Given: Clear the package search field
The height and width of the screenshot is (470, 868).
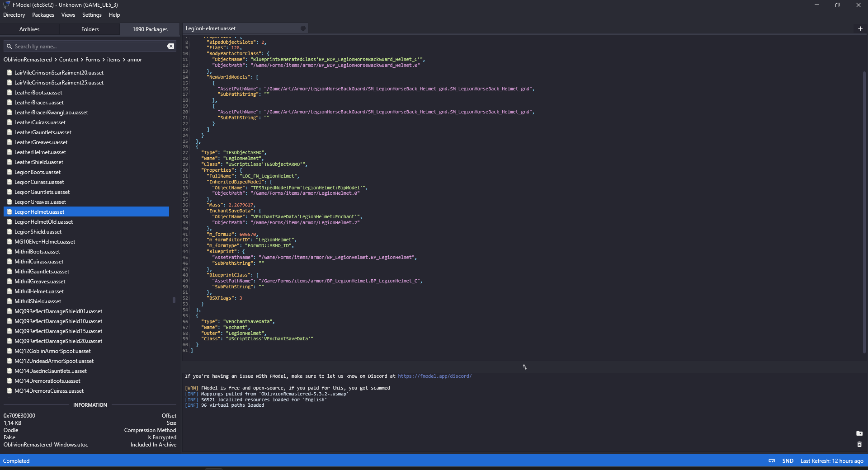Looking at the screenshot, I should pyautogui.click(x=170, y=46).
